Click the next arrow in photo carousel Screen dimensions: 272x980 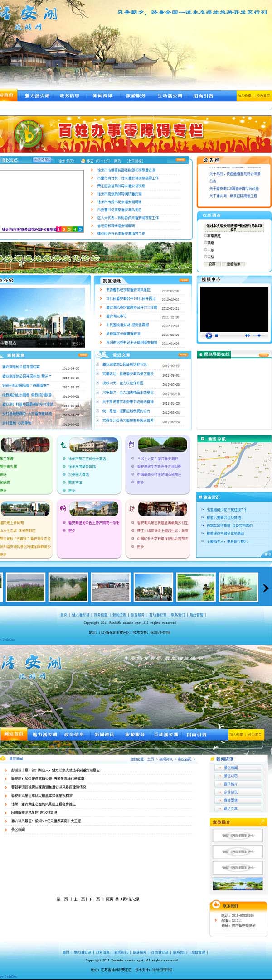pos(266,588)
